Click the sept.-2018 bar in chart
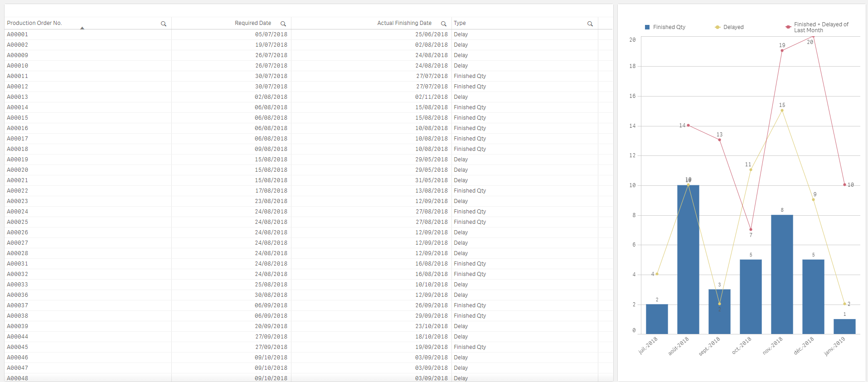868x382 pixels. tap(719, 312)
